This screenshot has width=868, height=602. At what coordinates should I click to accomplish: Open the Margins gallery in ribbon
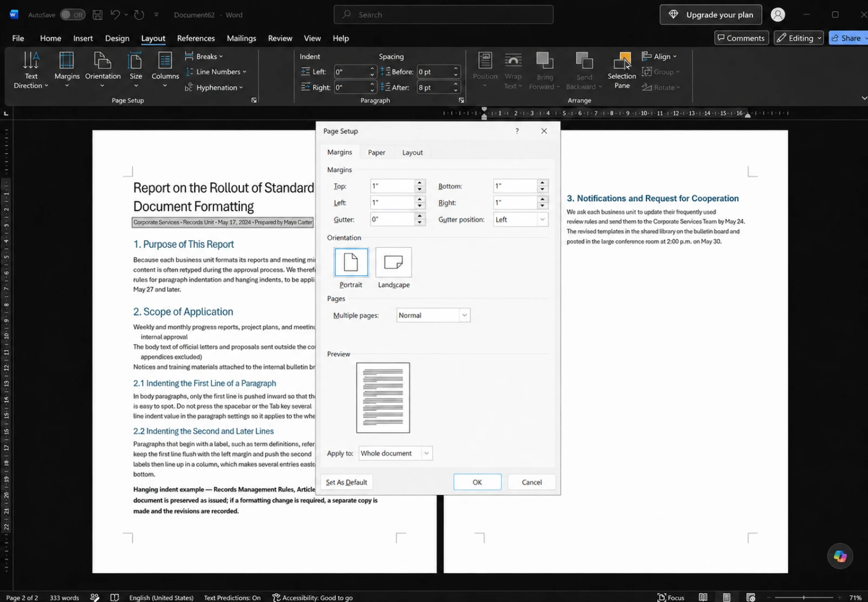[67, 71]
